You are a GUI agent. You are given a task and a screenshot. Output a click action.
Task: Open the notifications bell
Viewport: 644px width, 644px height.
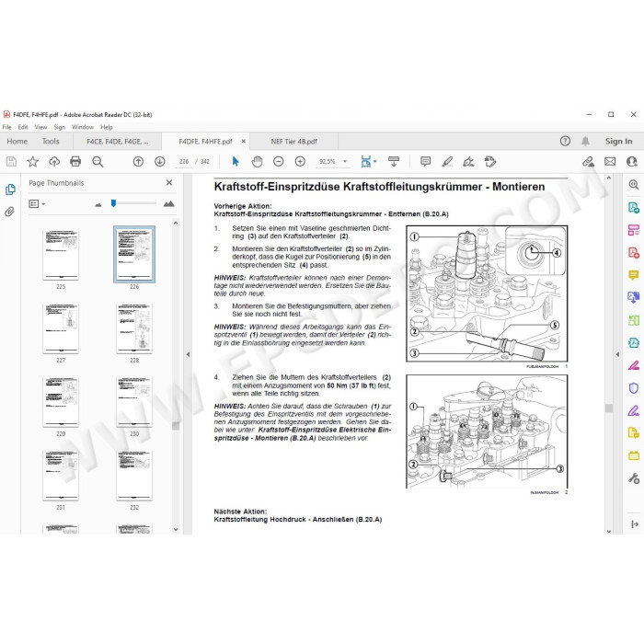tap(585, 142)
